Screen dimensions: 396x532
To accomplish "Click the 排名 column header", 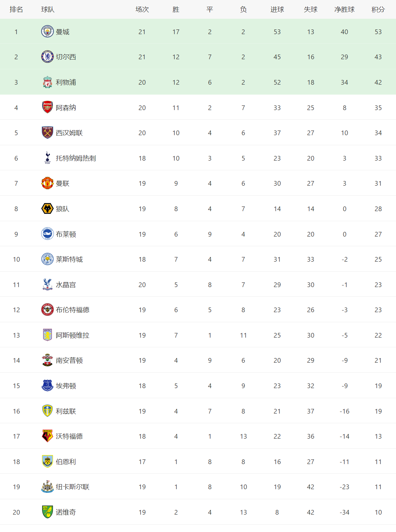I will click(x=16, y=9).
